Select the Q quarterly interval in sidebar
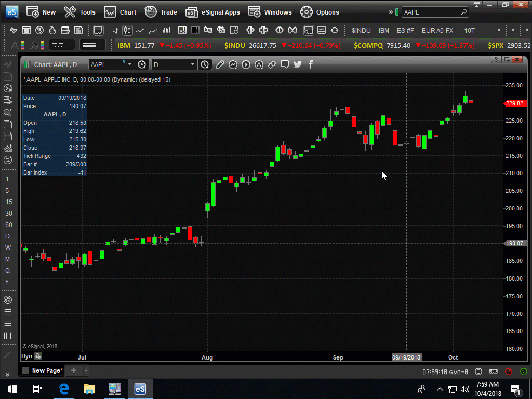 tap(7, 271)
